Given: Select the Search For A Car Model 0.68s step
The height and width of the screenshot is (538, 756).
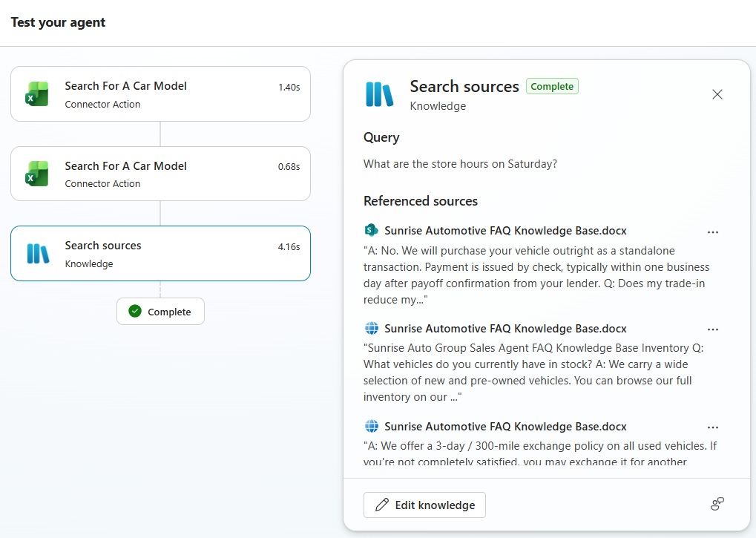Looking at the screenshot, I should [x=160, y=174].
